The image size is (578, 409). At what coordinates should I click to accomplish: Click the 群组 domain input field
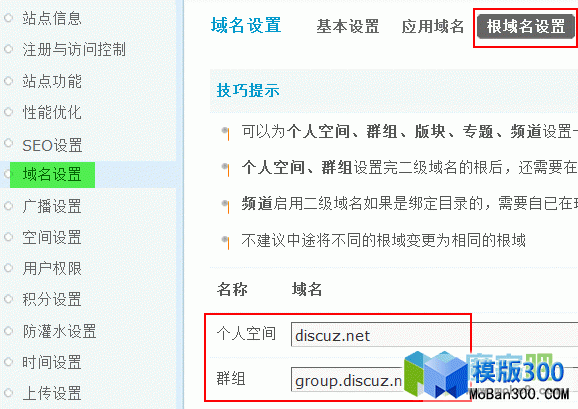click(x=434, y=380)
